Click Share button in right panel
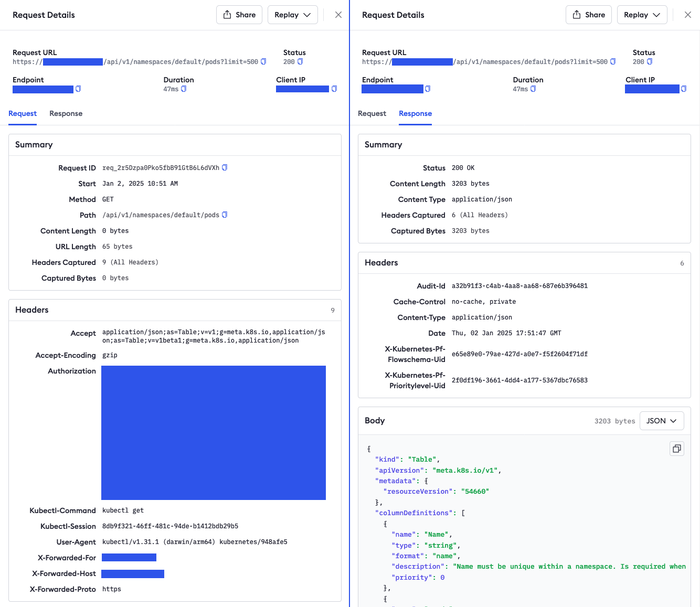700x607 pixels. pos(589,15)
